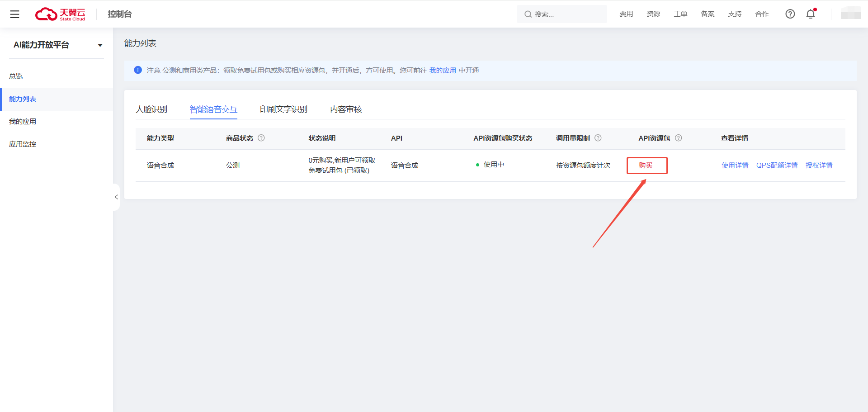This screenshot has width=868, height=412.
Task: Click 我的应用 link in the notice
Action: (443, 70)
